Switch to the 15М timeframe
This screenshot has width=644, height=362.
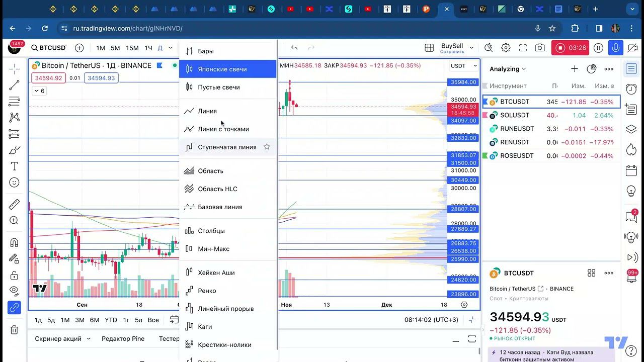click(132, 48)
